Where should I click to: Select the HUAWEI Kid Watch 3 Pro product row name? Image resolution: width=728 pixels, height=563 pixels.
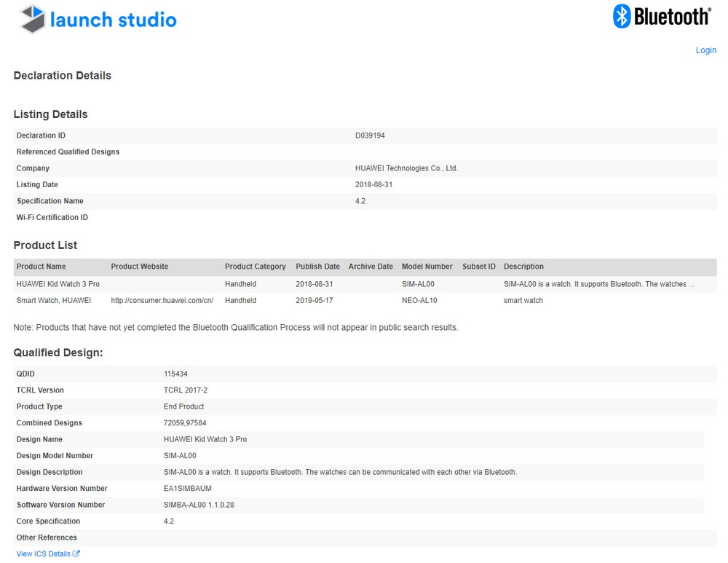[x=58, y=284]
